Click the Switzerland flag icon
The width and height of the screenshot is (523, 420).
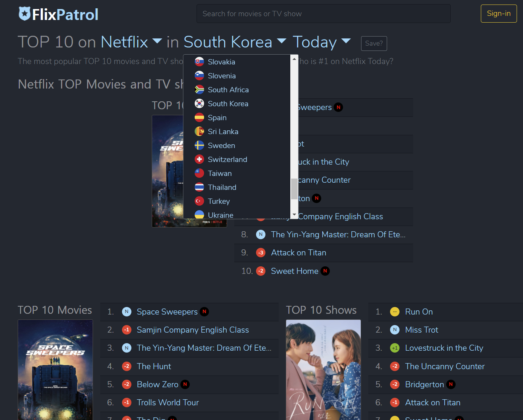(x=199, y=159)
